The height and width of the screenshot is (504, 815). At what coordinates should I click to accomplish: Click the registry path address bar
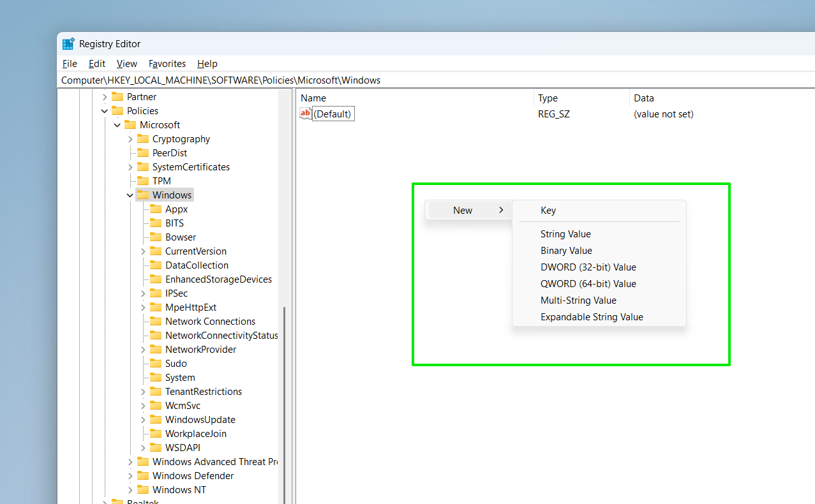(436, 80)
